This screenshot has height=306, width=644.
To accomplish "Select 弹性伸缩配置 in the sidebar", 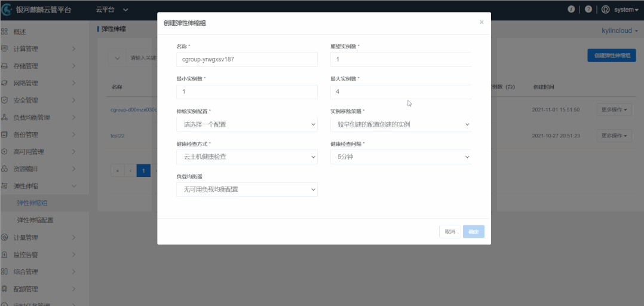I will tap(35, 220).
